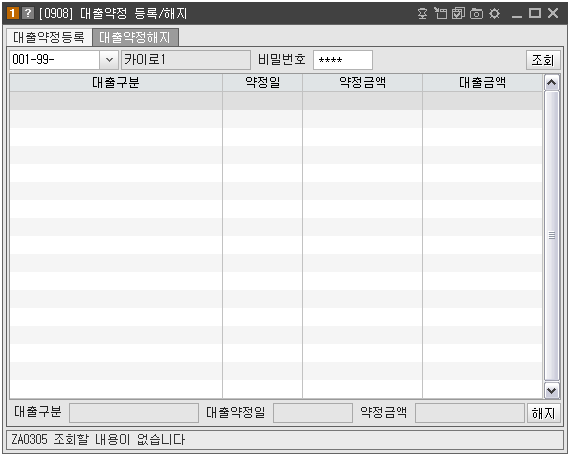Screen dimensions: 570x456
Task: Click the arrow-into-window icon in title bar
Action: 441,13
